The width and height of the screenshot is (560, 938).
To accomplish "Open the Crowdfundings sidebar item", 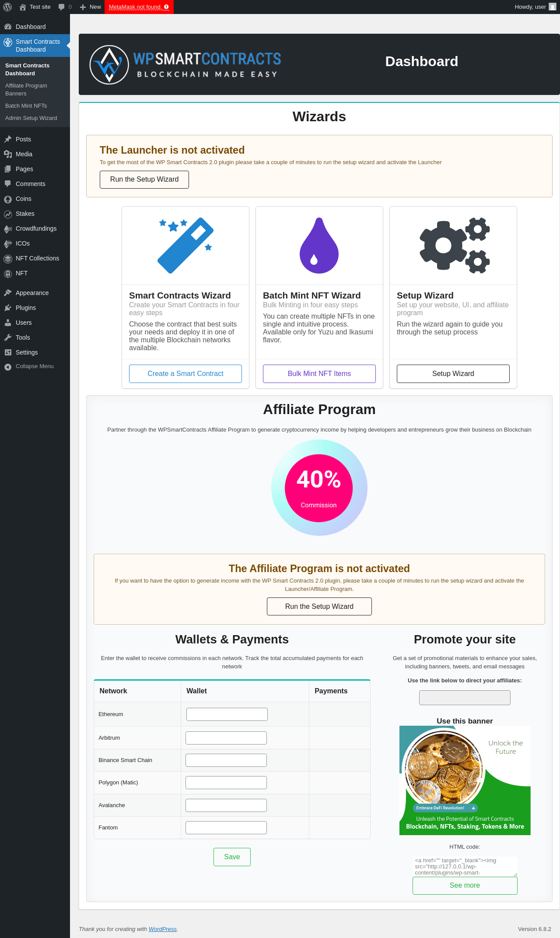I will (35, 228).
